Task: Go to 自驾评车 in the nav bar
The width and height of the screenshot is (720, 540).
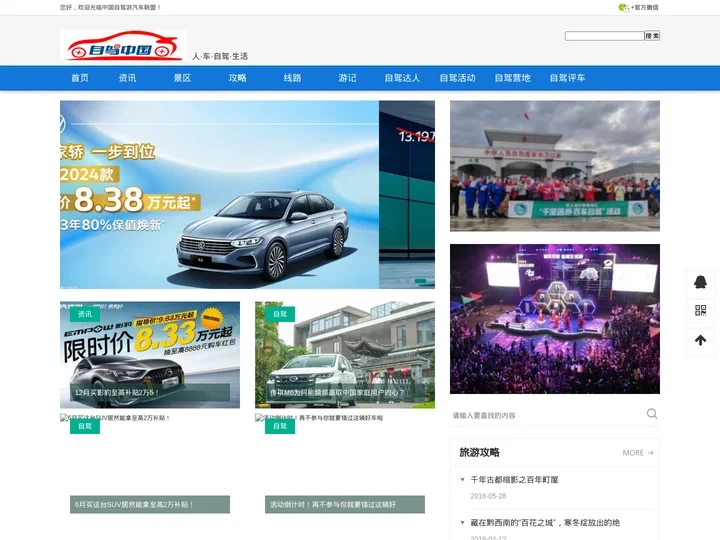Action: click(x=568, y=78)
